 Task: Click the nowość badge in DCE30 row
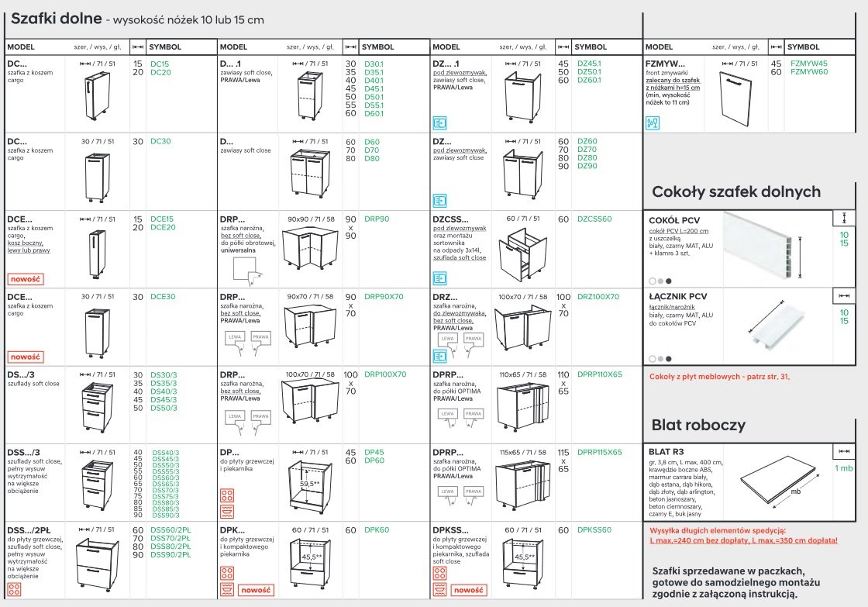24,357
